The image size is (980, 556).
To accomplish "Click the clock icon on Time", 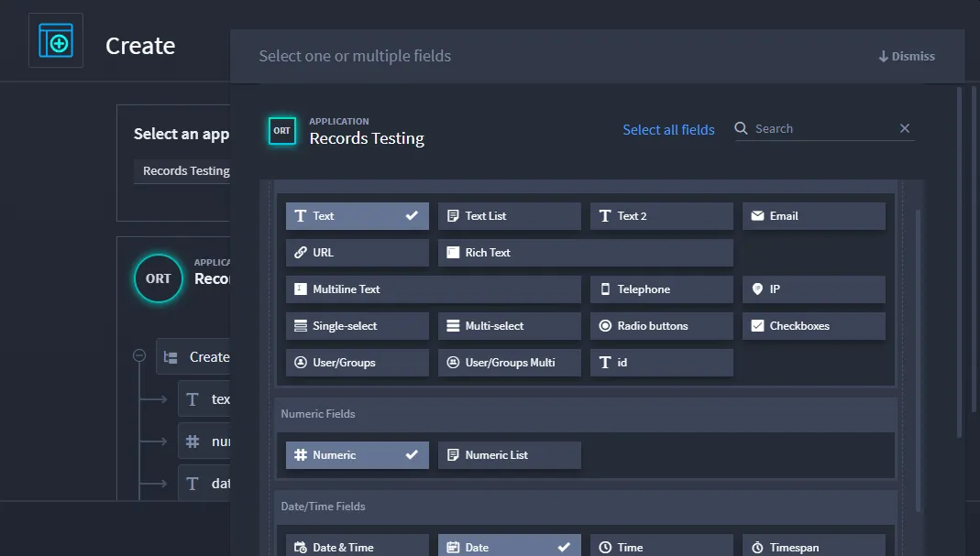I will coord(605,547).
